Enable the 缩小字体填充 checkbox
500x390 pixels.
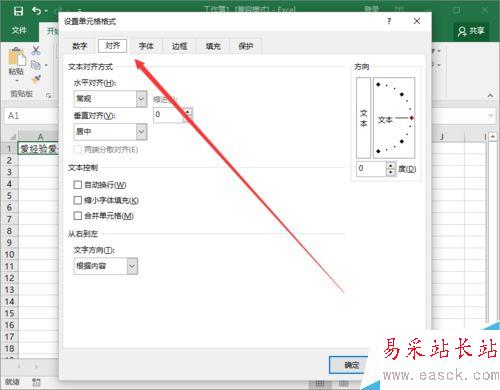(x=77, y=200)
